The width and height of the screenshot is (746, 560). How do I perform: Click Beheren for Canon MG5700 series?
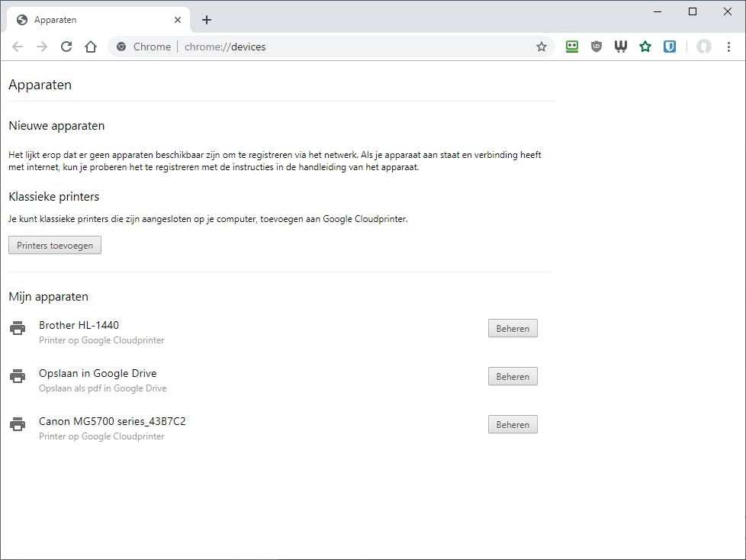click(x=512, y=424)
